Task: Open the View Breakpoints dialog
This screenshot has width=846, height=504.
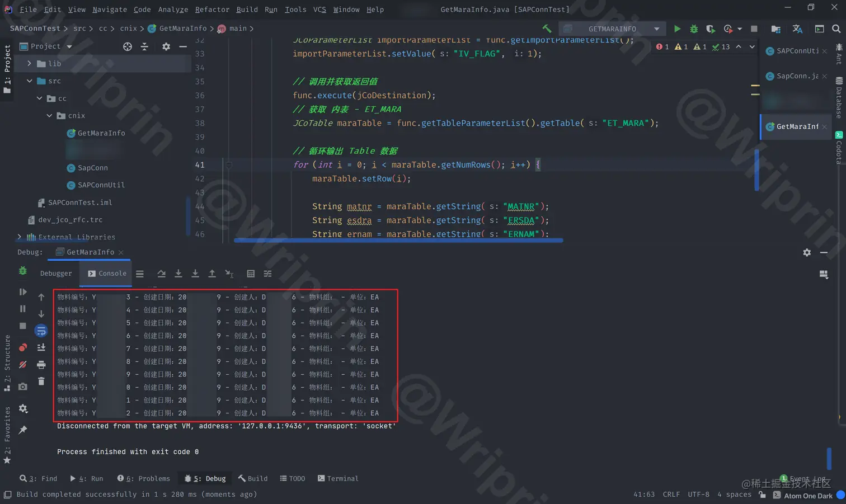Action: point(22,347)
